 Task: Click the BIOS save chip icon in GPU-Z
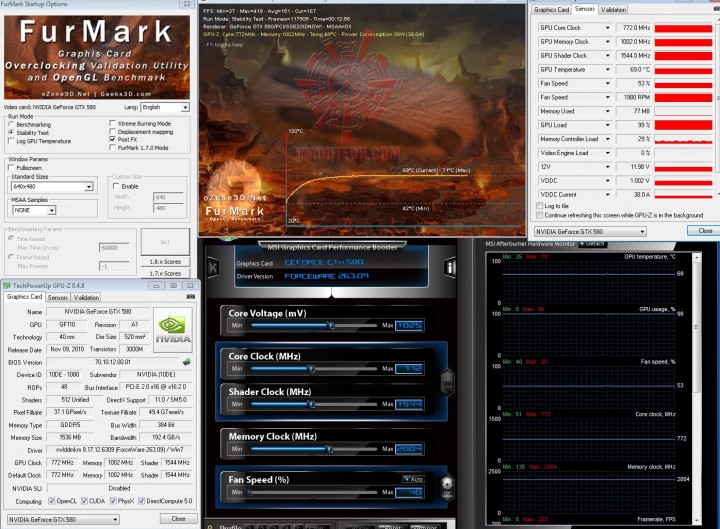tap(186, 362)
